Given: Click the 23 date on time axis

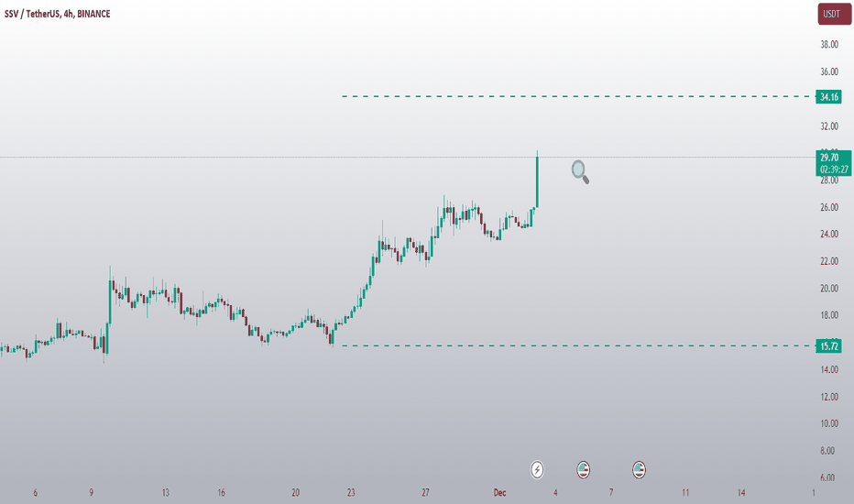Looking at the screenshot, I should [x=351, y=493].
